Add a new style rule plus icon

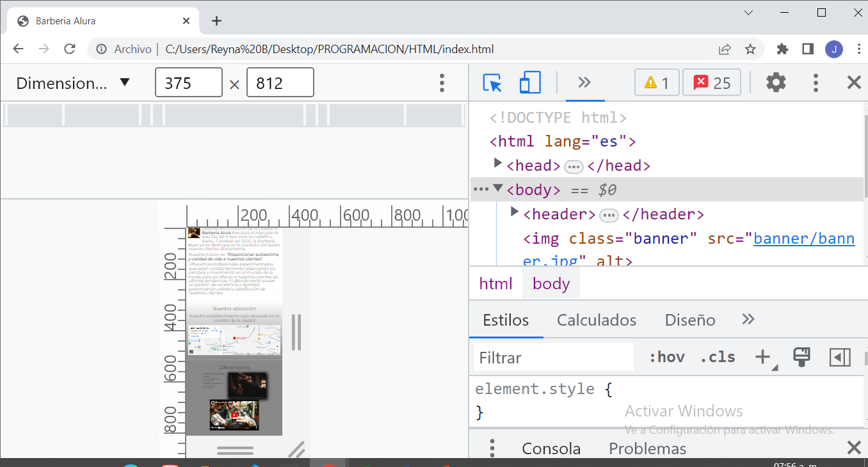pyautogui.click(x=762, y=357)
